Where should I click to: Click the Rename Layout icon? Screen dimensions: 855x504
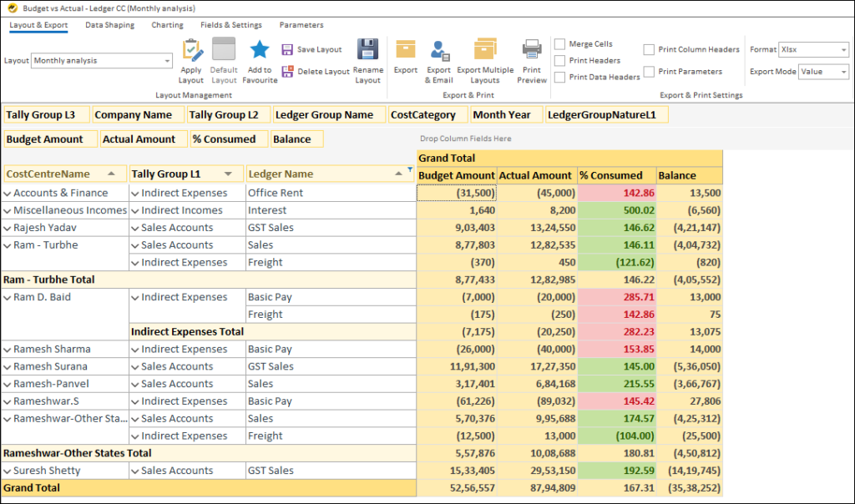(x=367, y=50)
